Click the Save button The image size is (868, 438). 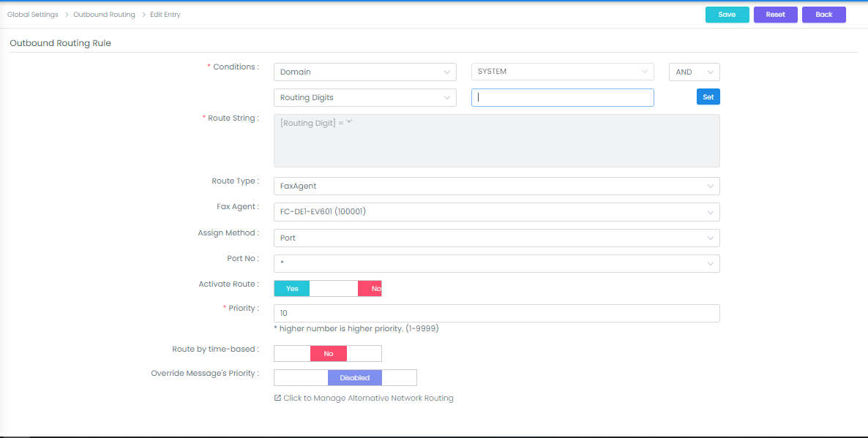coord(727,15)
